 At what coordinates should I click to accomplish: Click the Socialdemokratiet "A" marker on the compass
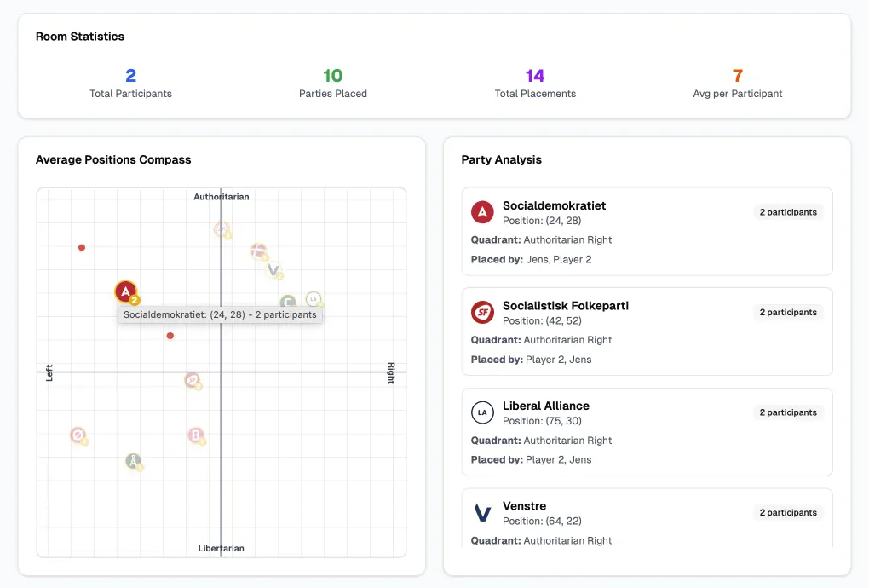pyautogui.click(x=126, y=291)
